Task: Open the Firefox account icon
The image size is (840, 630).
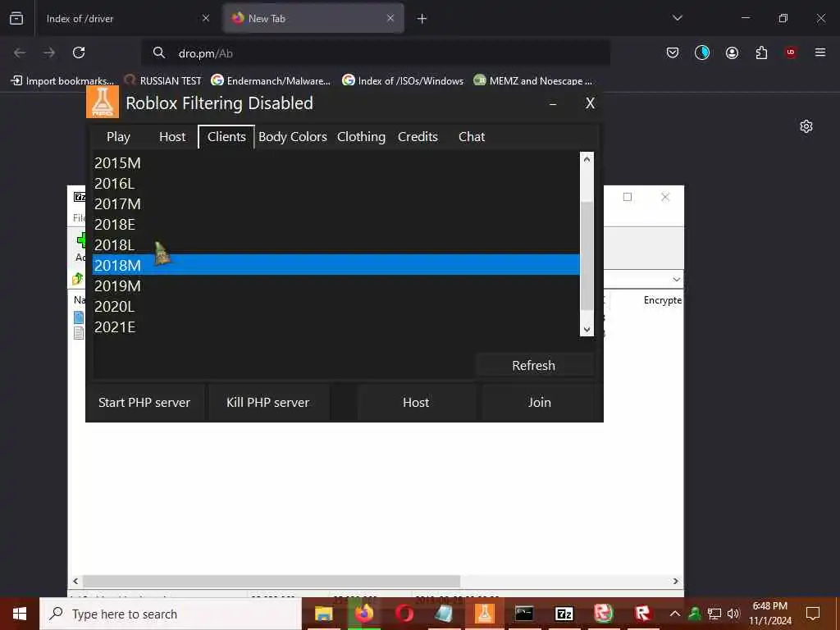Action: tap(732, 52)
